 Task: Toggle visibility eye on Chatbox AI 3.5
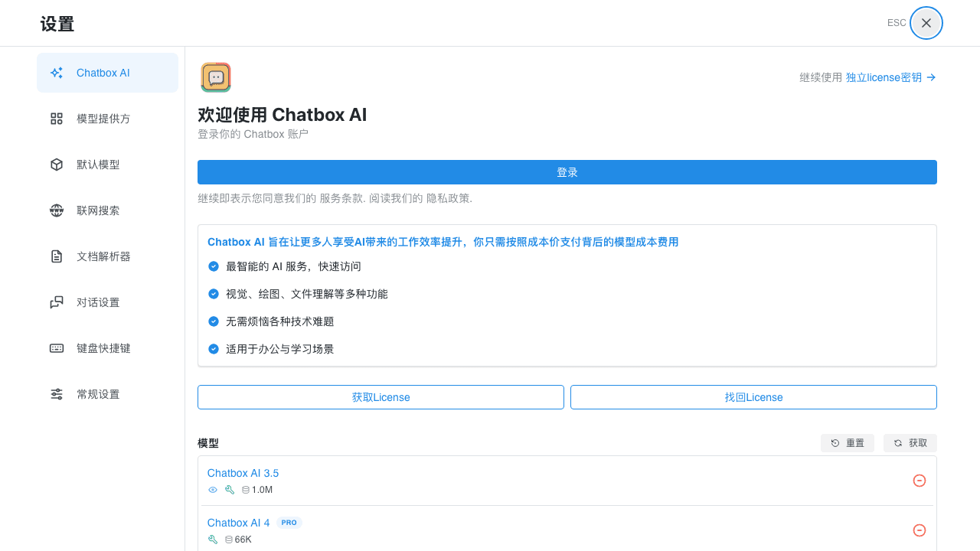[213, 489]
